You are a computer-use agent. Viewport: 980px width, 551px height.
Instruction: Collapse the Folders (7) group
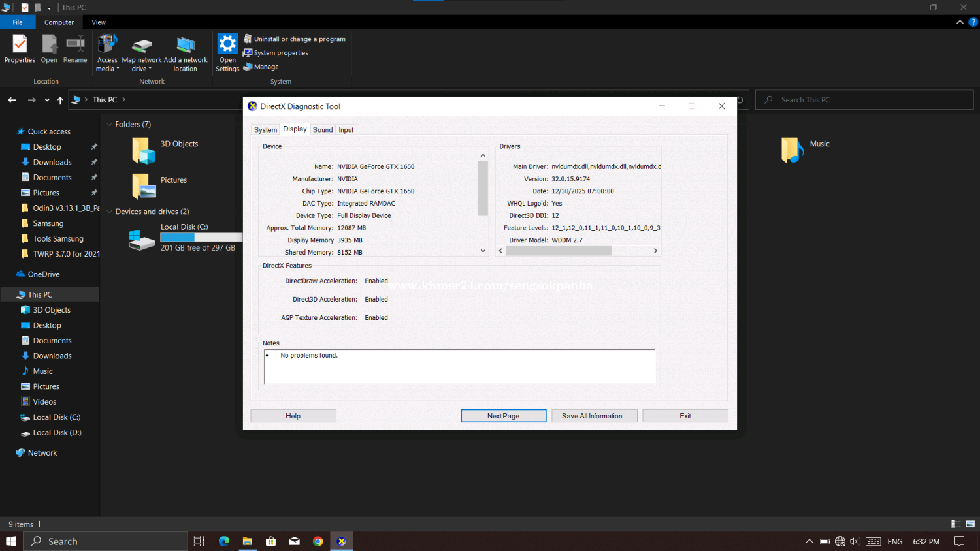pyautogui.click(x=109, y=125)
